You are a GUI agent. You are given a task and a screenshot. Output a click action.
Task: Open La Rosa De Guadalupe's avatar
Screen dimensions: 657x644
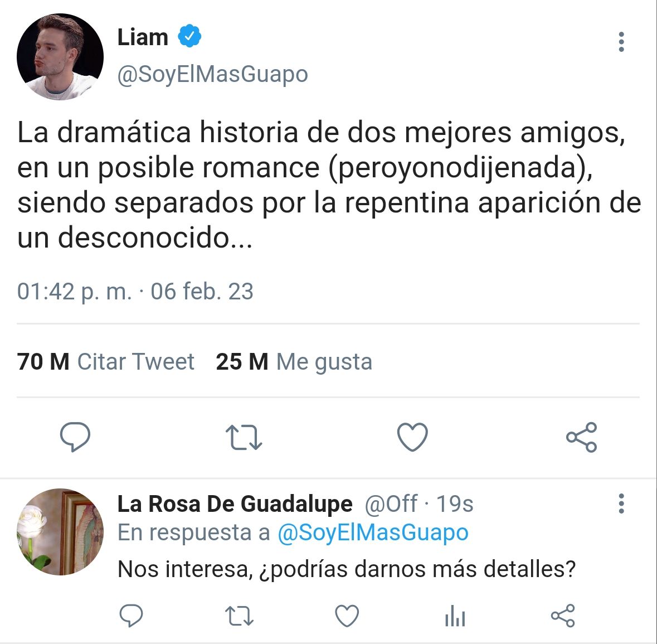pyautogui.click(x=60, y=531)
